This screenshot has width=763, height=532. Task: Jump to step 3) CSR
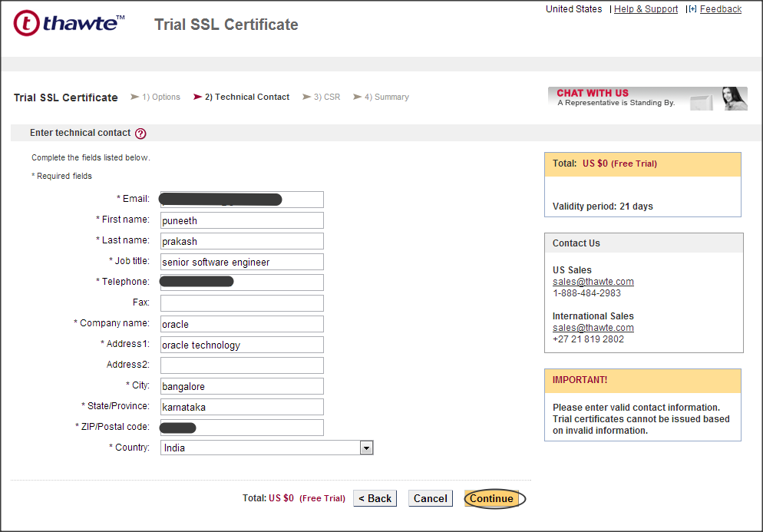[321, 97]
